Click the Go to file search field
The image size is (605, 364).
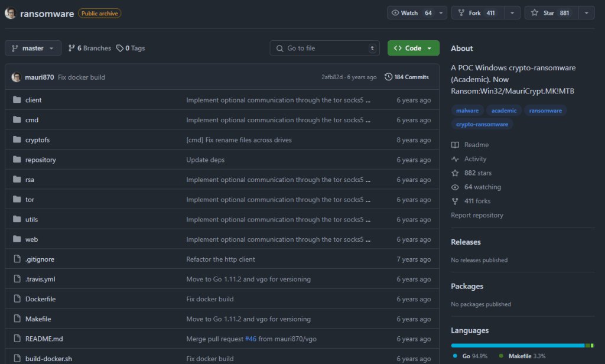click(x=324, y=48)
